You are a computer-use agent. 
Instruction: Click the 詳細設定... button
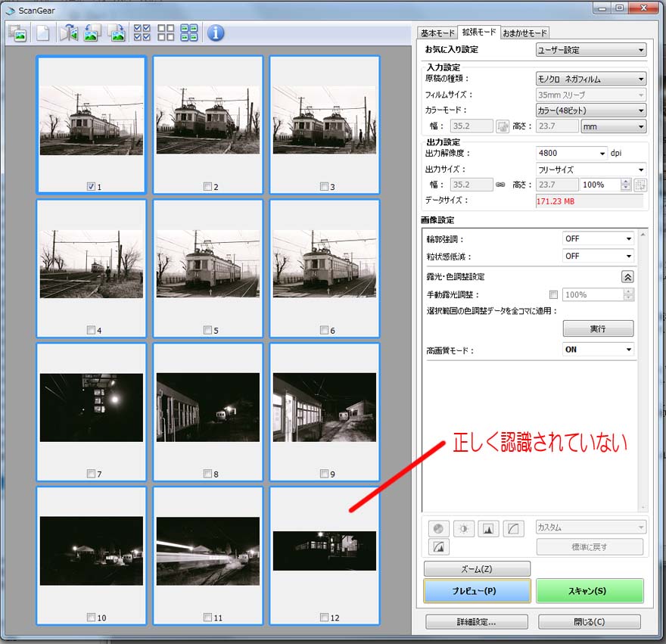pyautogui.click(x=477, y=622)
